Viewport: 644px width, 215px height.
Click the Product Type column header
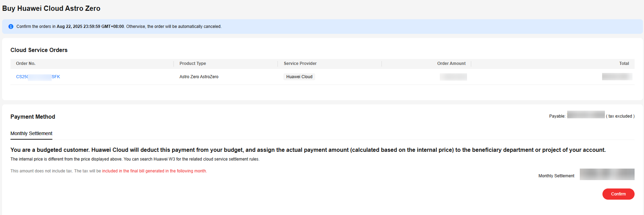coord(193,64)
